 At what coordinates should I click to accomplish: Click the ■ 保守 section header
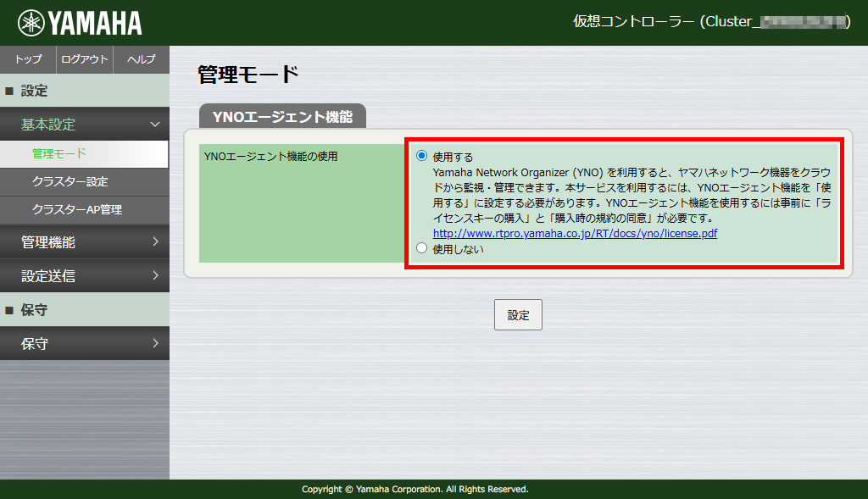point(85,309)
